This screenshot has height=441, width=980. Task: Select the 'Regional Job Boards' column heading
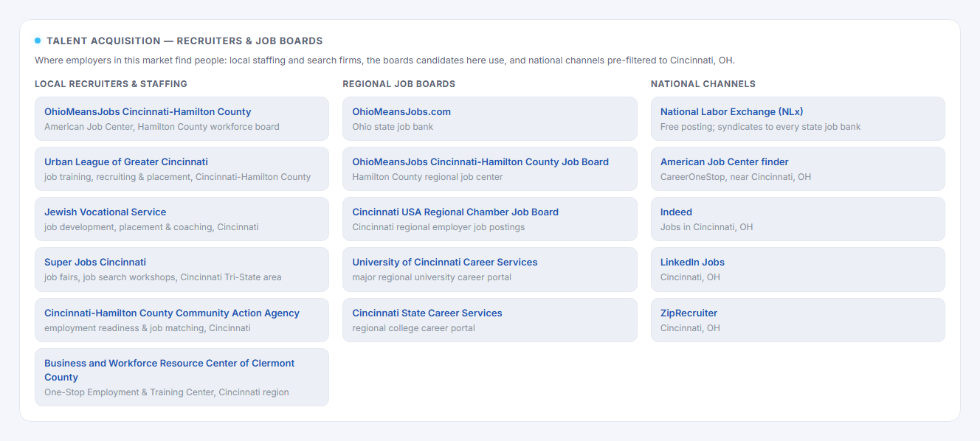398,84
